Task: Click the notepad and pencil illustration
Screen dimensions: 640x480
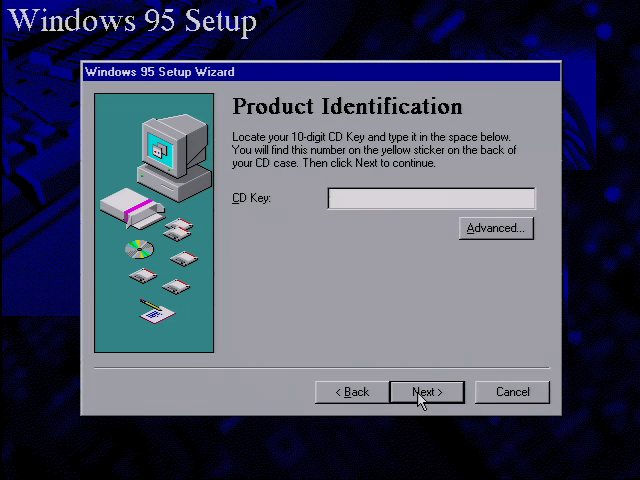Action: tap(157, 311)
